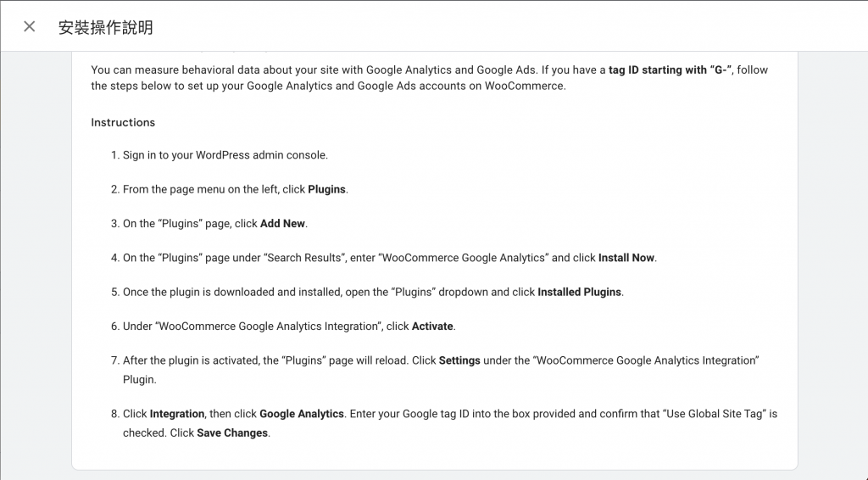Viewport: 868px width, 480px height.
Task: Click bold 'Plugins' in step 2
Action: [x=326, y=189]
